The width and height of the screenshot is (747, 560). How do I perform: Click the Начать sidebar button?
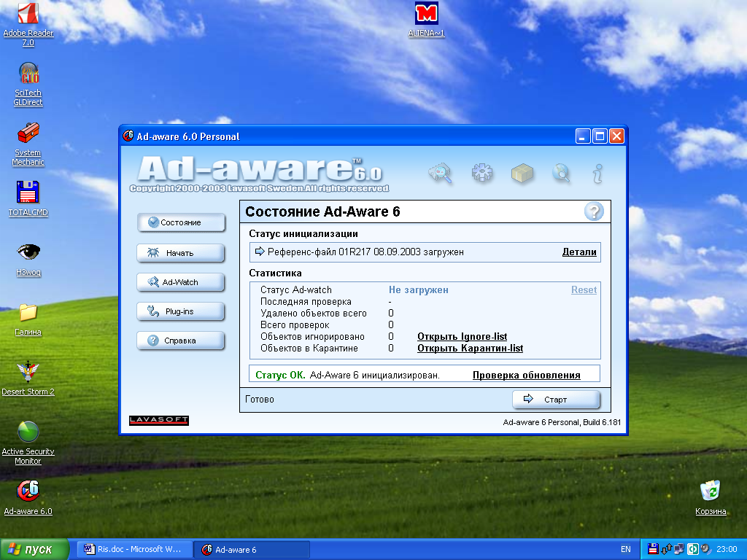(181, 253)
